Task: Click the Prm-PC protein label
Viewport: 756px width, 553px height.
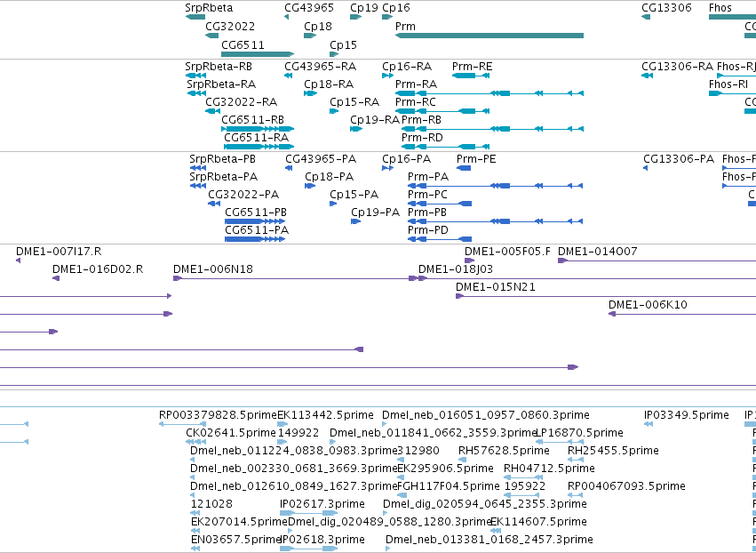Action: point(427,195)
